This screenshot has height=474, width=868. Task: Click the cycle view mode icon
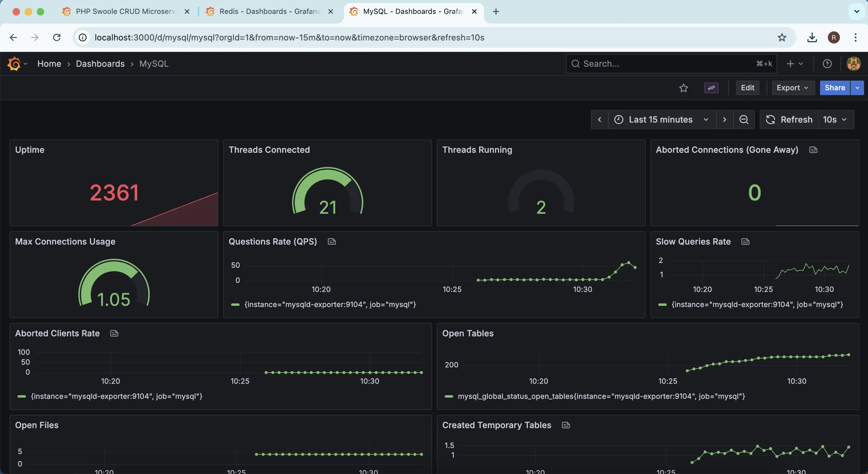[711, 88]
